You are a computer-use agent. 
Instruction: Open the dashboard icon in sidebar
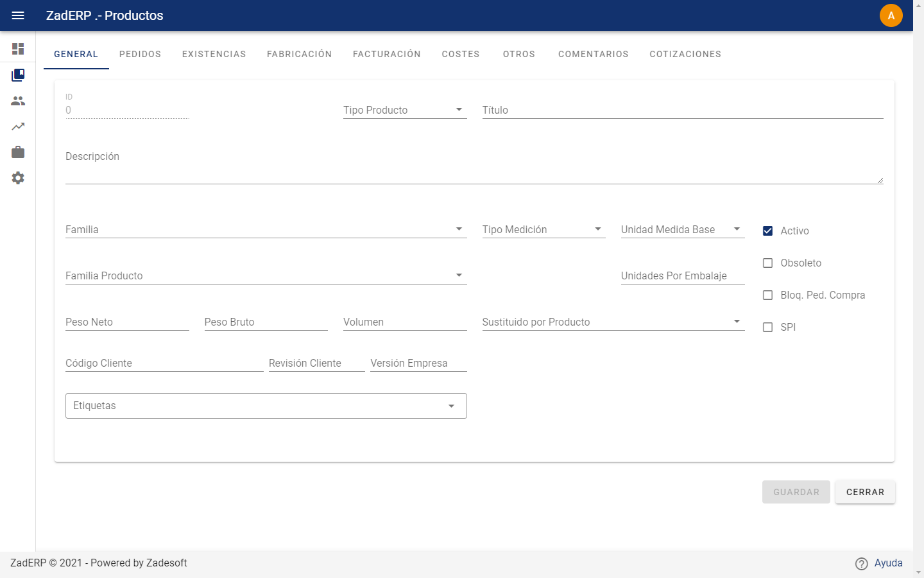[18, 49]
